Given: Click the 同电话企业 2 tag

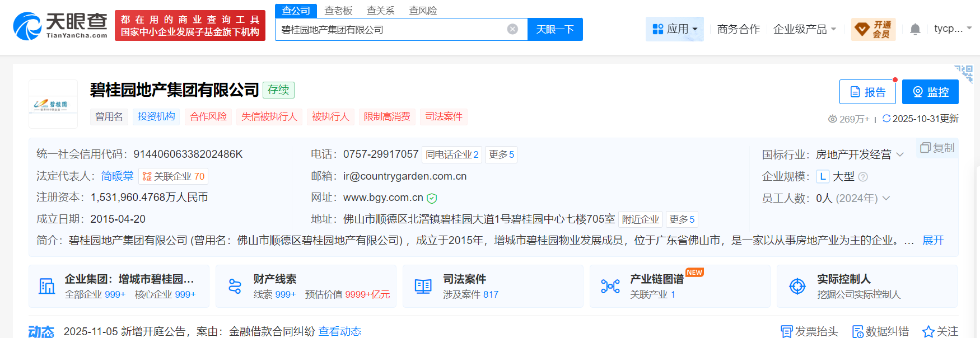Looking at the screenshot, I should tap(452, 154).
